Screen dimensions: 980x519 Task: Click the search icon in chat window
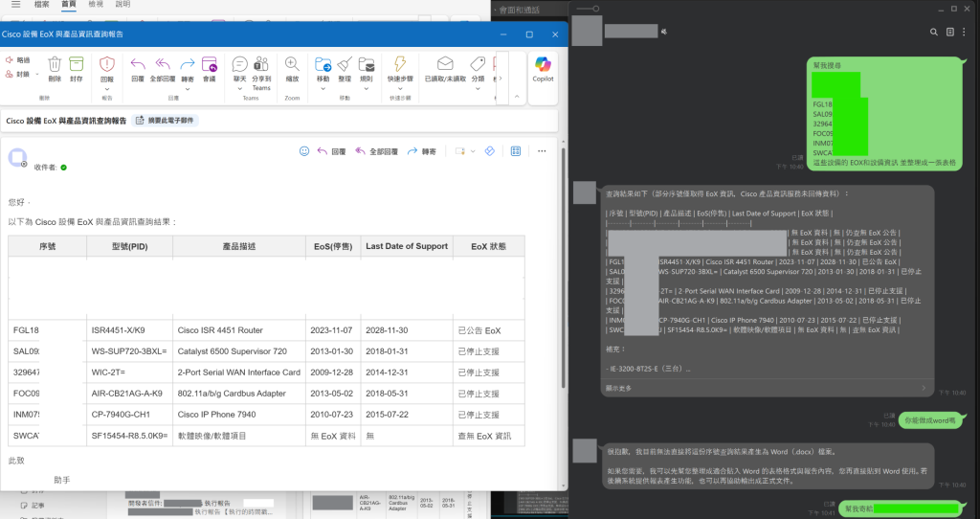(934, 32)
